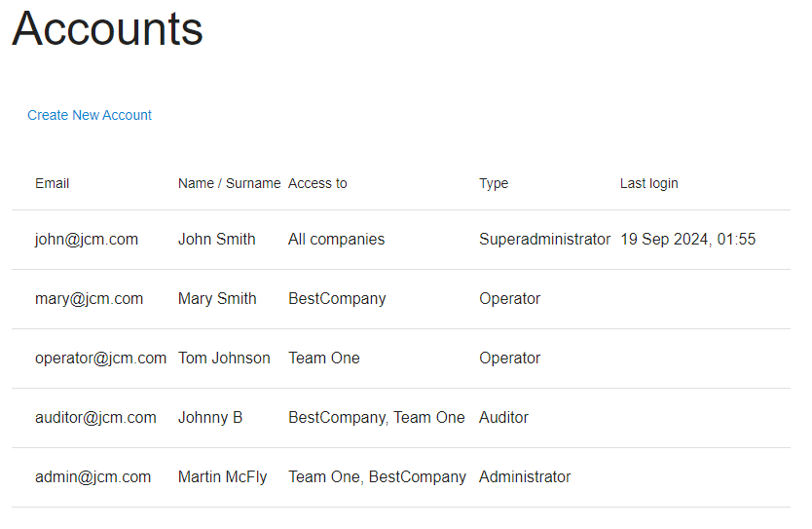Sort by the Type column header
The width and height of the screenshot is (812, 529).
coord(494,183)
